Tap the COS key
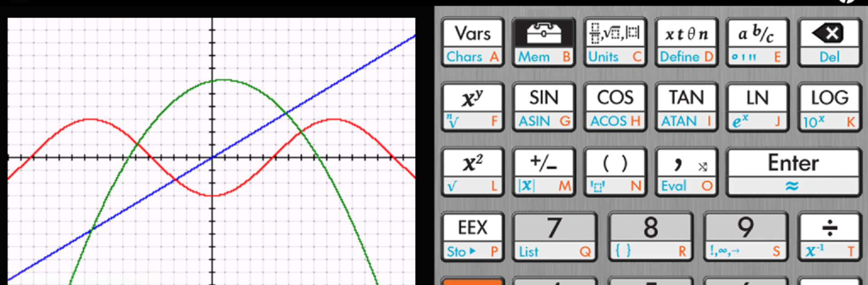Image resolution: width=868 pixels, height=285 pixels. pos(615,107)
